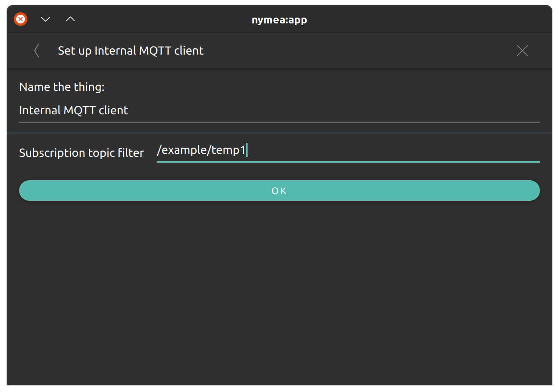Click the 'Set up Internal MQTT client' heading

pyautogui.click(x=131, y=51)
